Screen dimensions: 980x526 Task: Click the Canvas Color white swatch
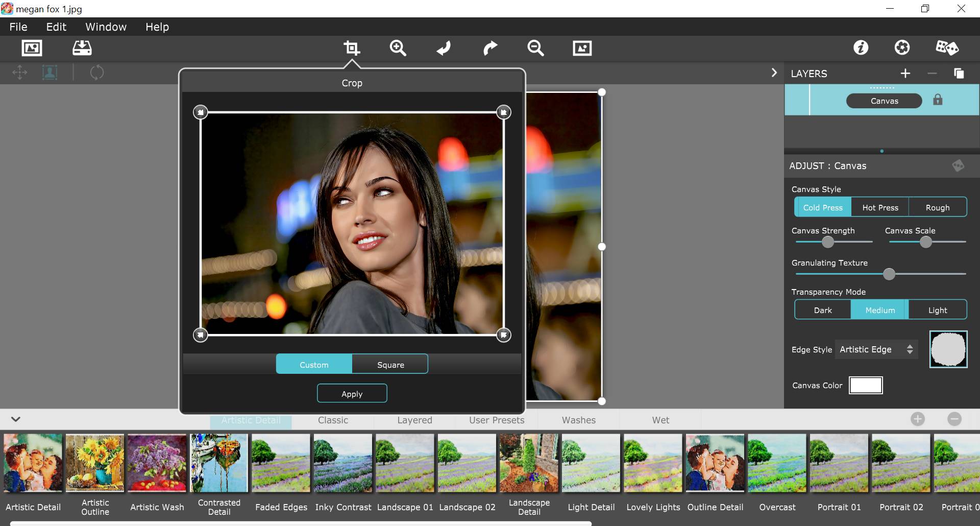pyautogui.click(x=866, y=386)
